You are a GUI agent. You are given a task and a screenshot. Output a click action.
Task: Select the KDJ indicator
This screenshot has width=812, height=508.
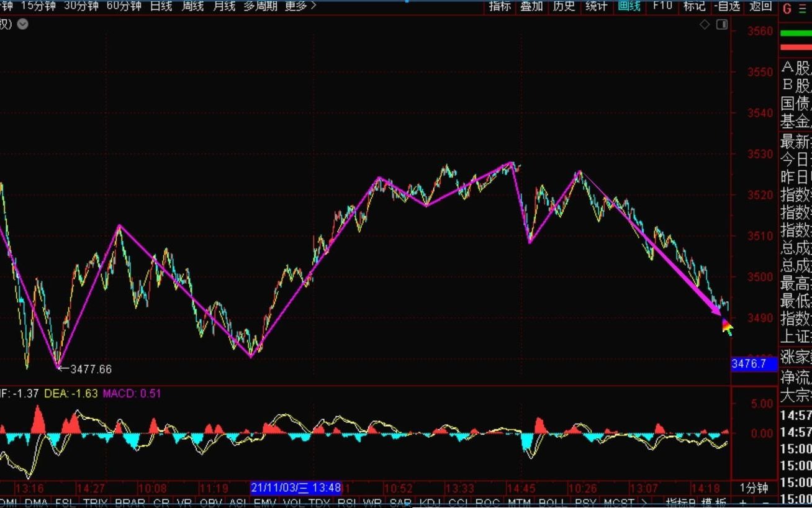tap(430, 502)
